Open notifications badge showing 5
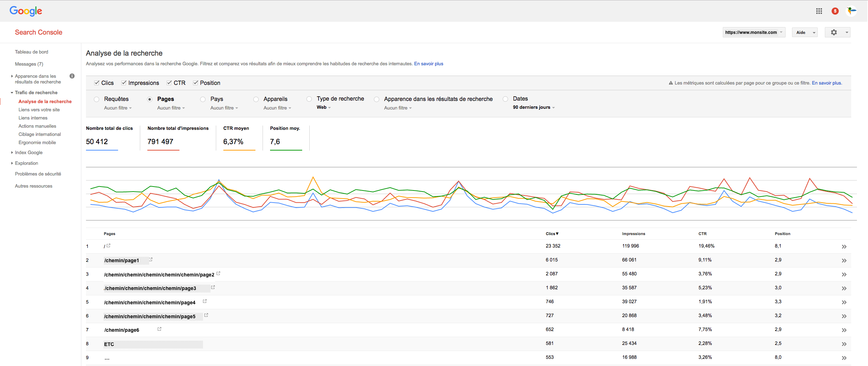The image size is (868, 366). click(x=835, y=11)
